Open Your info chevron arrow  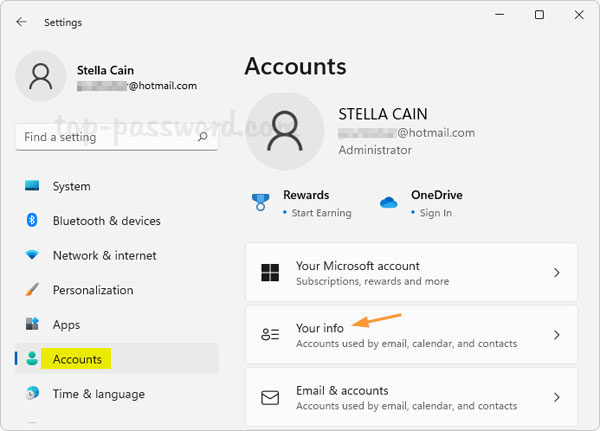tap(557, 335)
